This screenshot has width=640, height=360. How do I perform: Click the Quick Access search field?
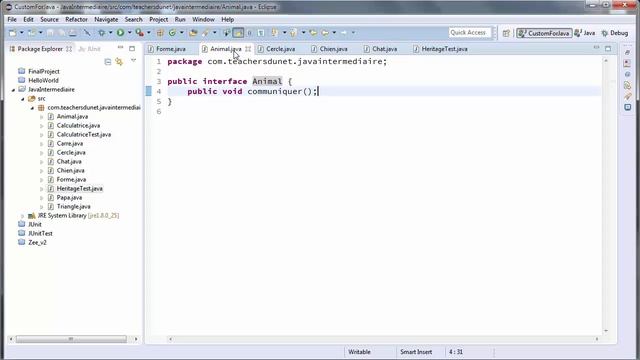(x=469, y=33)
